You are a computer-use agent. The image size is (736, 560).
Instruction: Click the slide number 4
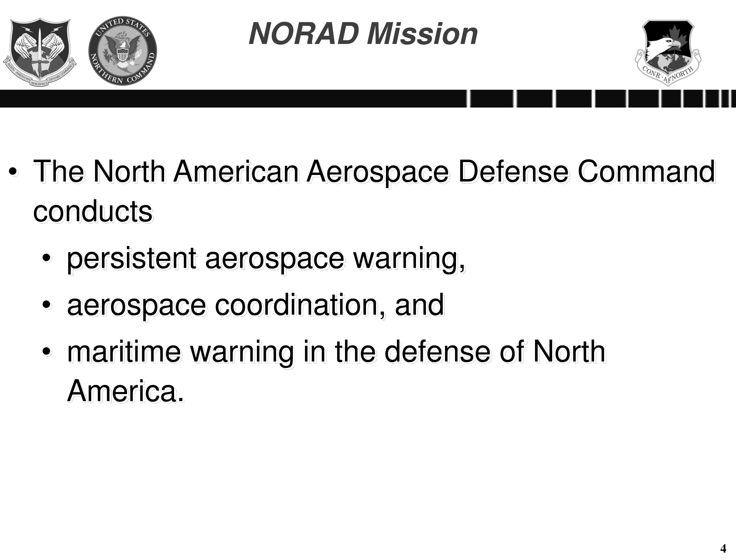[723, 548]
